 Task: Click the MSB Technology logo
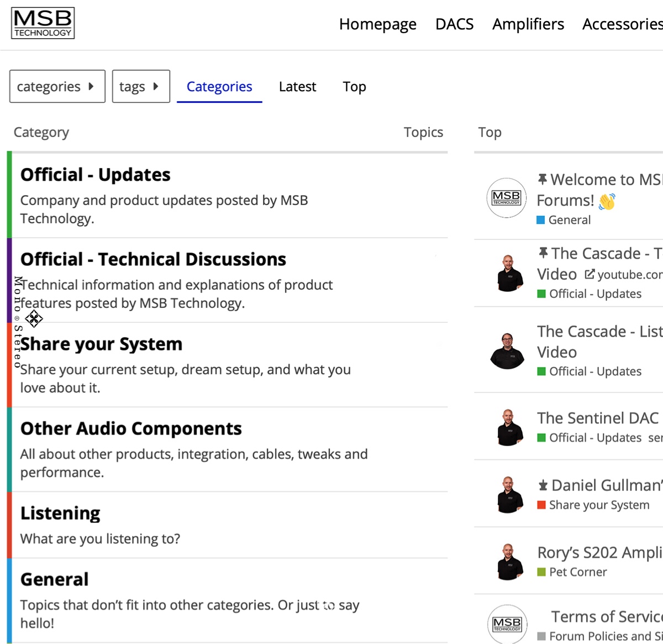tap(43, 23)
